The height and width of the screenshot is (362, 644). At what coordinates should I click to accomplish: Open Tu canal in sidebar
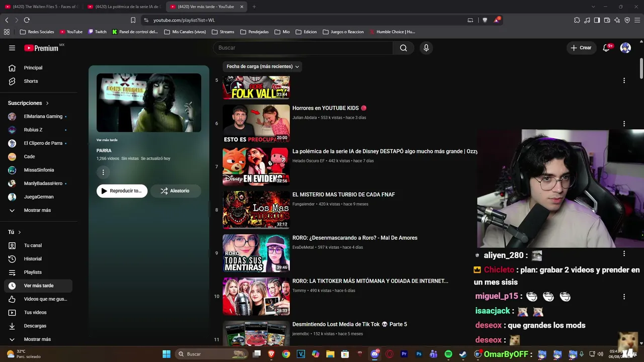click(x=39, y=245)
